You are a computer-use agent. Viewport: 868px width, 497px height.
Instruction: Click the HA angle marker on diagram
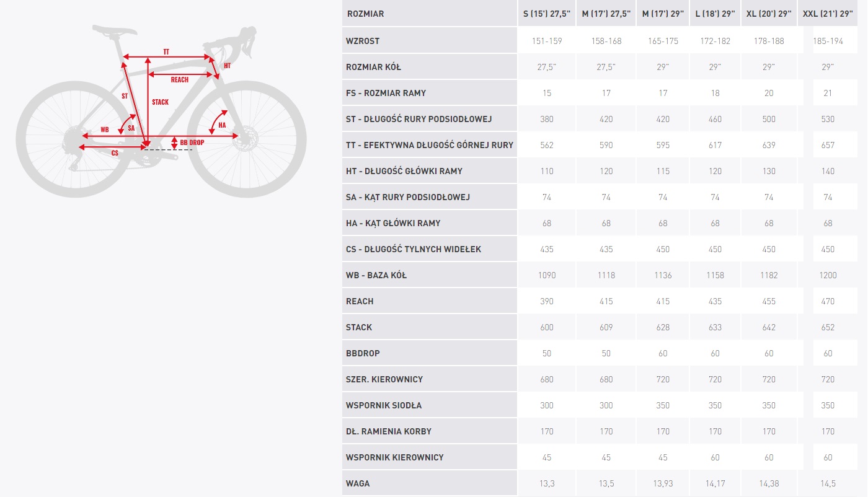[222, 125]
